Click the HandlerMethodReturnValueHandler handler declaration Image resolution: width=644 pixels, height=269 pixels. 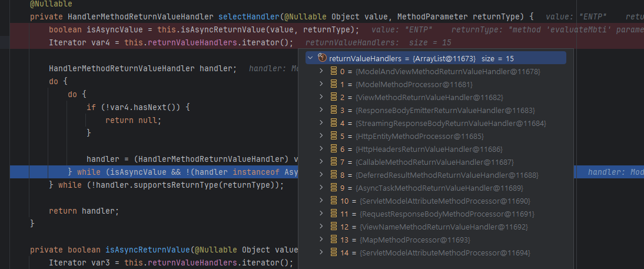point(143,69)
